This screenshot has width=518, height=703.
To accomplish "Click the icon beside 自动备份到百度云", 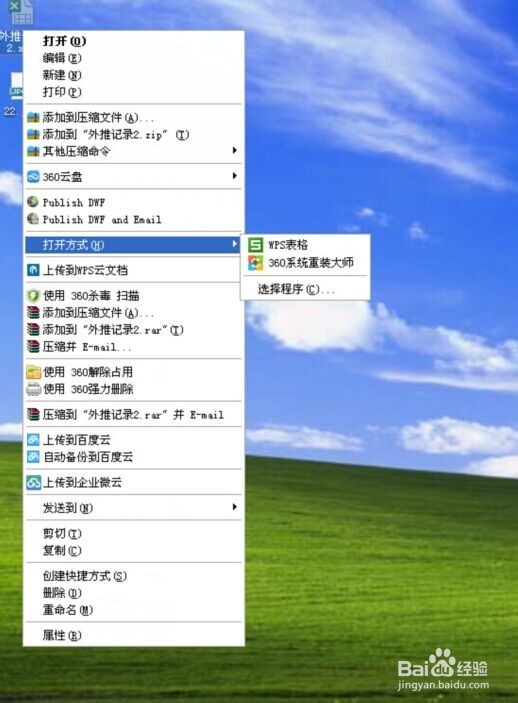I will [33, 457].
